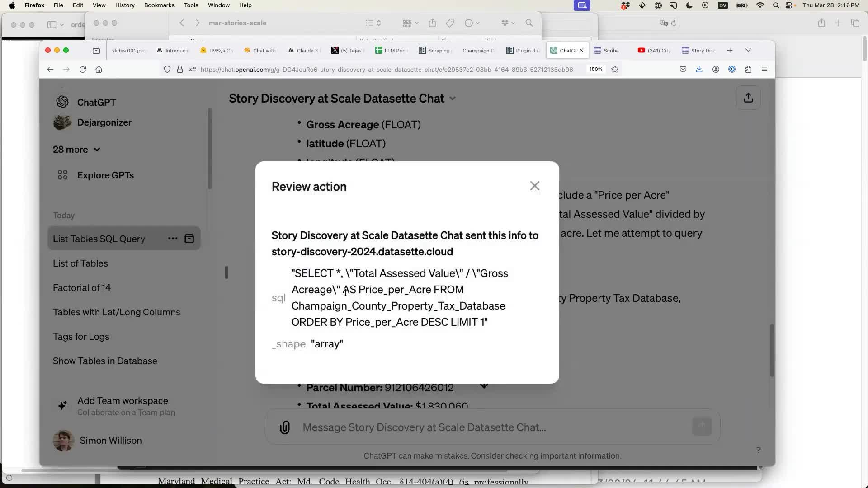Screen dimensions: 868x488
Task: Expand the collapsed message chevron near Parcel Number
Action: 484,385
